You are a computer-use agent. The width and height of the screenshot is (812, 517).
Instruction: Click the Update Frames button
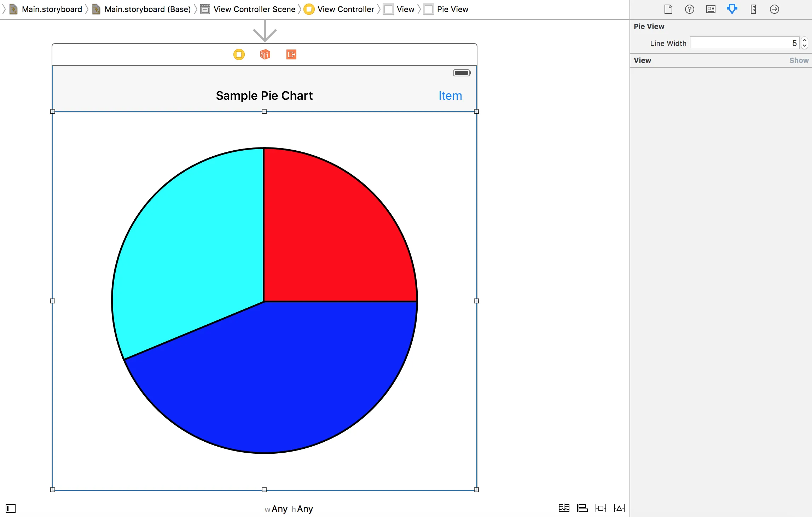click(564, 508)
